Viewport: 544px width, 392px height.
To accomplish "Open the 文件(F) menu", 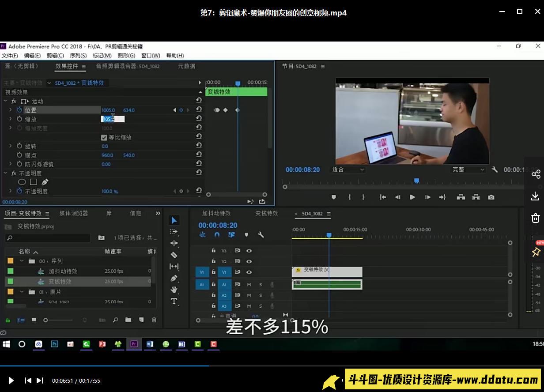I will coord(10,56).
